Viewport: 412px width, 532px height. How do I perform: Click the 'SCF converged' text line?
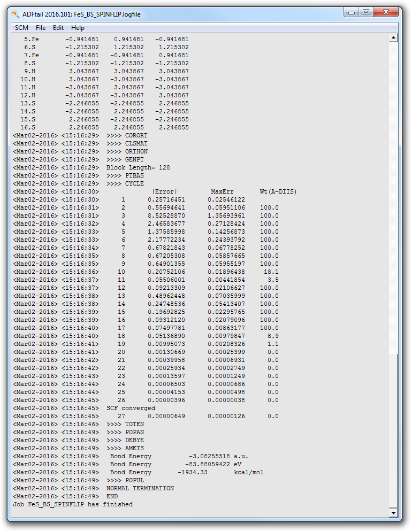point(131,408)
